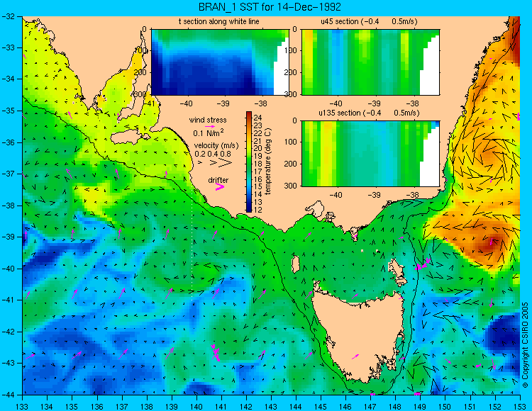Click the Tasmania landmass on the map
Image resolution: width=532 pixels, height=411 pixels.
pyautogui.click(x=360, y=335)
